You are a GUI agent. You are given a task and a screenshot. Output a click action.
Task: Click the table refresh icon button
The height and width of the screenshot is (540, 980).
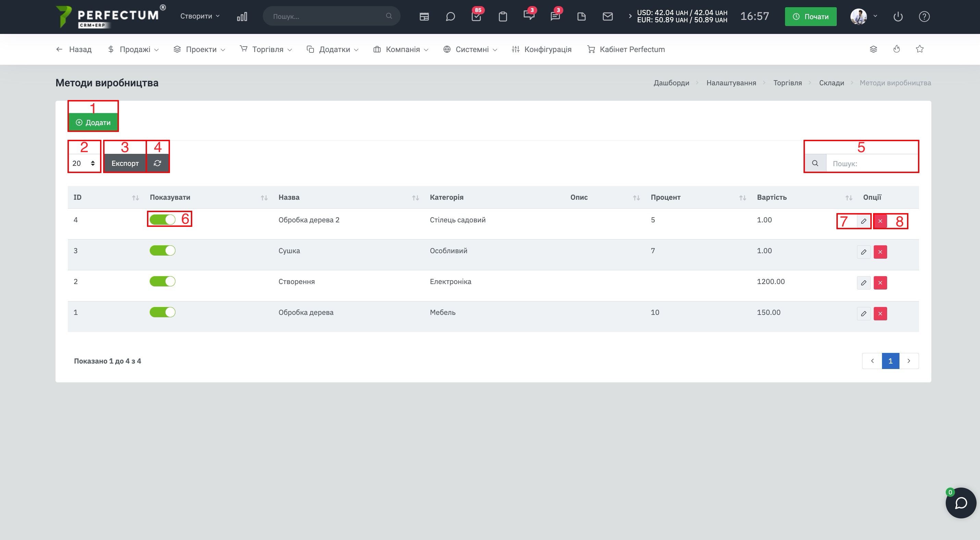tap(158, 163)
